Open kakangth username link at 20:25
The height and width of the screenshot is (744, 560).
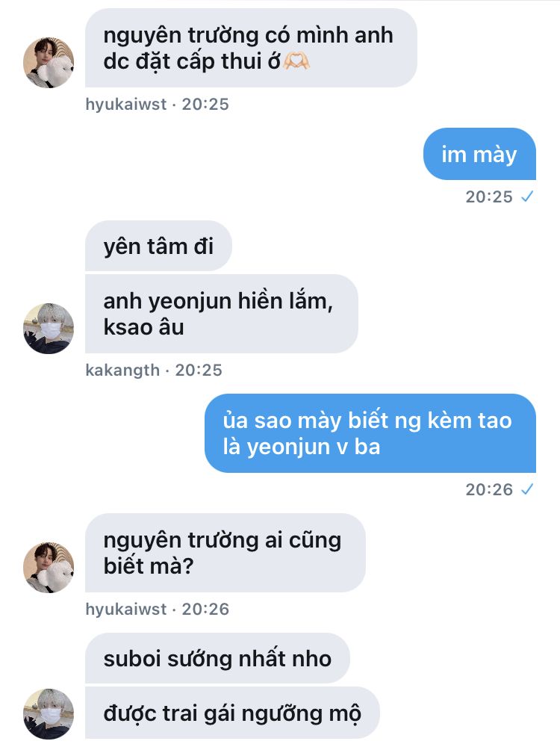point(122,370)
